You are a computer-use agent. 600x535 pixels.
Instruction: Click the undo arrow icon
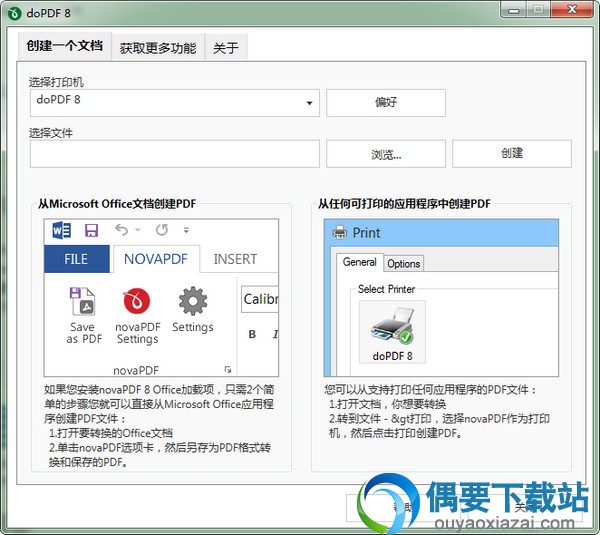121,230
